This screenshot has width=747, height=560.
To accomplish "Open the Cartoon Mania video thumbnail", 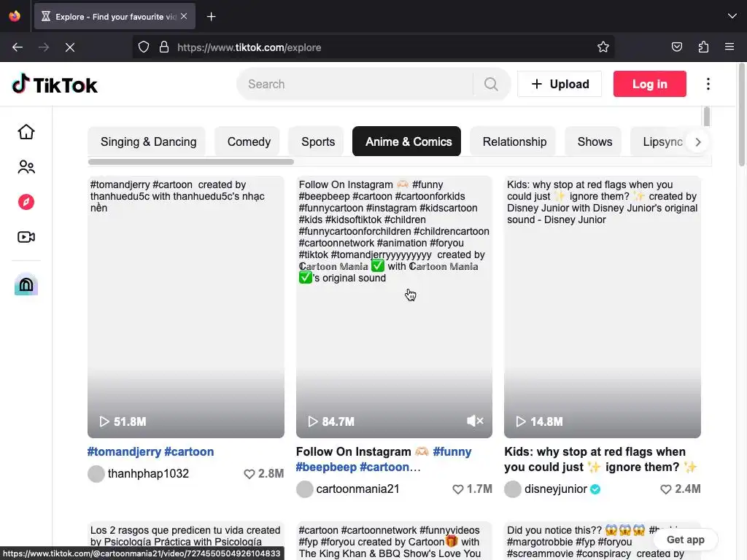I will [394, 307].
